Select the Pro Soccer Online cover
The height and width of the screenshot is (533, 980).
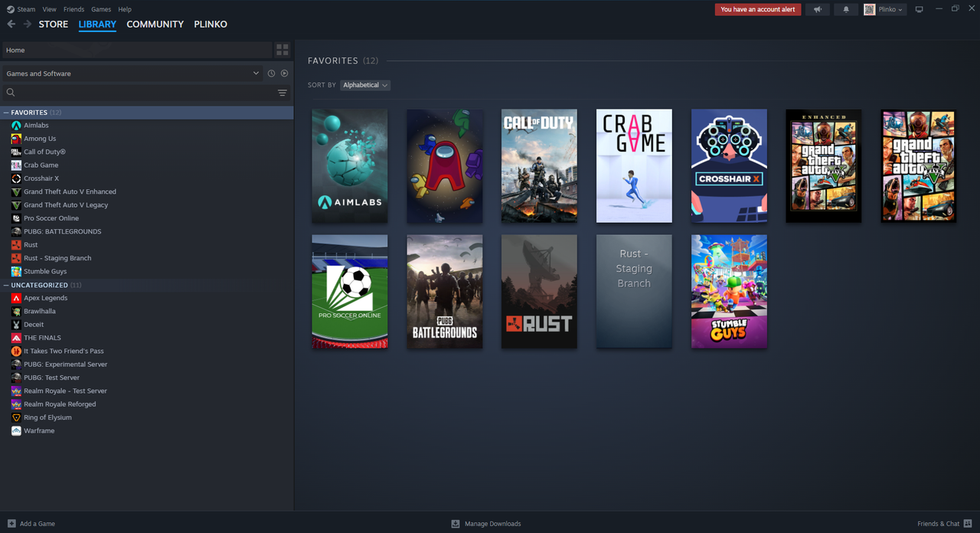point(350,292)
